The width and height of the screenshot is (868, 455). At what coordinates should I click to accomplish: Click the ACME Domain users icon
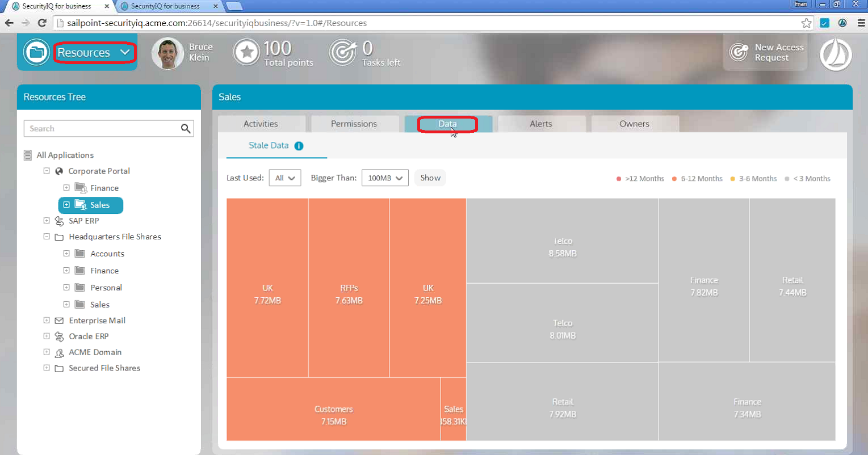pos(59,352)
